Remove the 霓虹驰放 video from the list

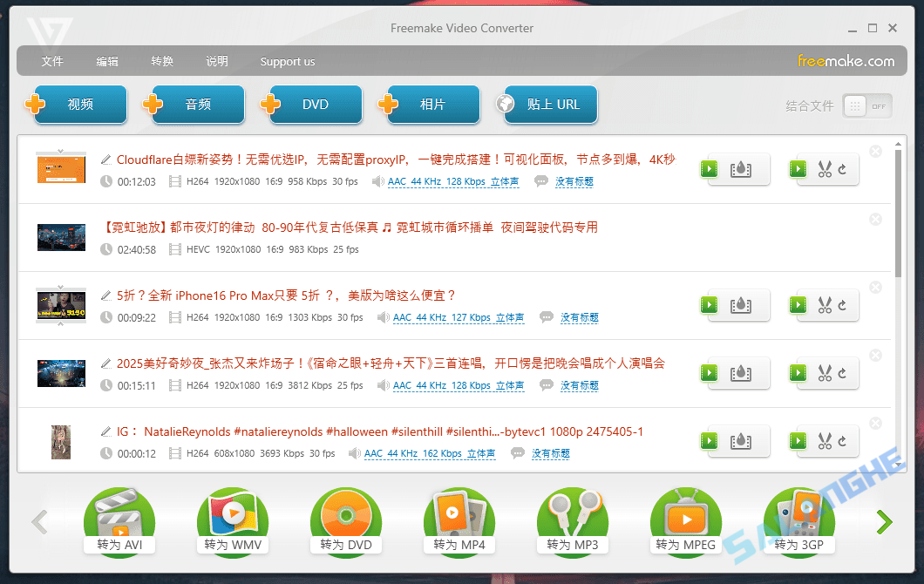coord(875,220)
